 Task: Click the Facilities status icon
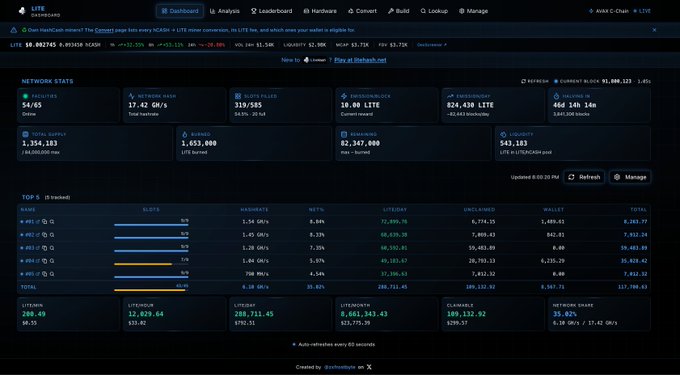(26, 96)
